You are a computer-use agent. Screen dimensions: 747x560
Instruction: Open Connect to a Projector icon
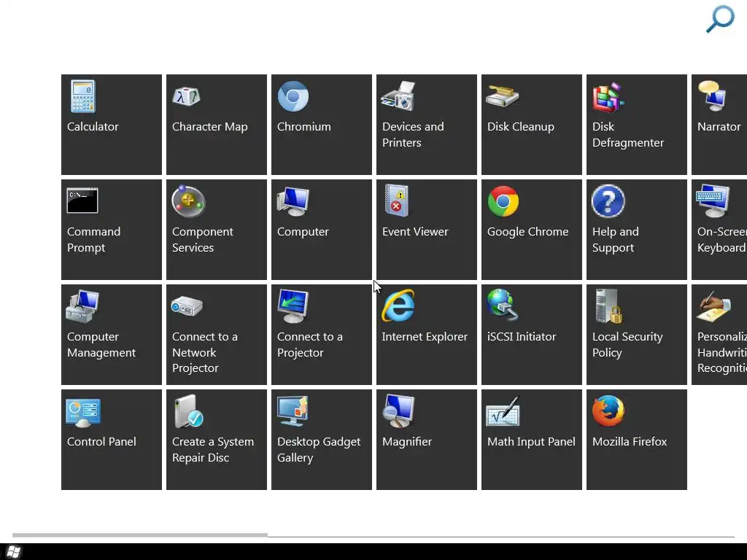(293, 306)
